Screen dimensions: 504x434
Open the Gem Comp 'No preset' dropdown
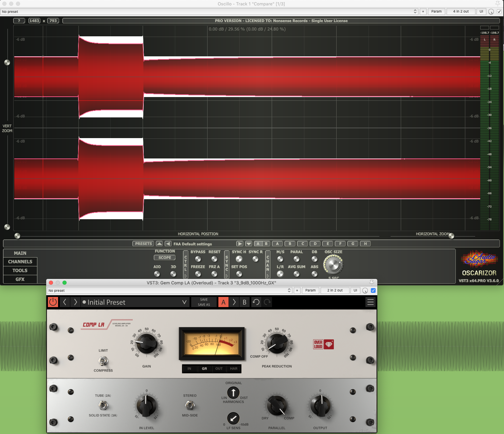[169, 290]
